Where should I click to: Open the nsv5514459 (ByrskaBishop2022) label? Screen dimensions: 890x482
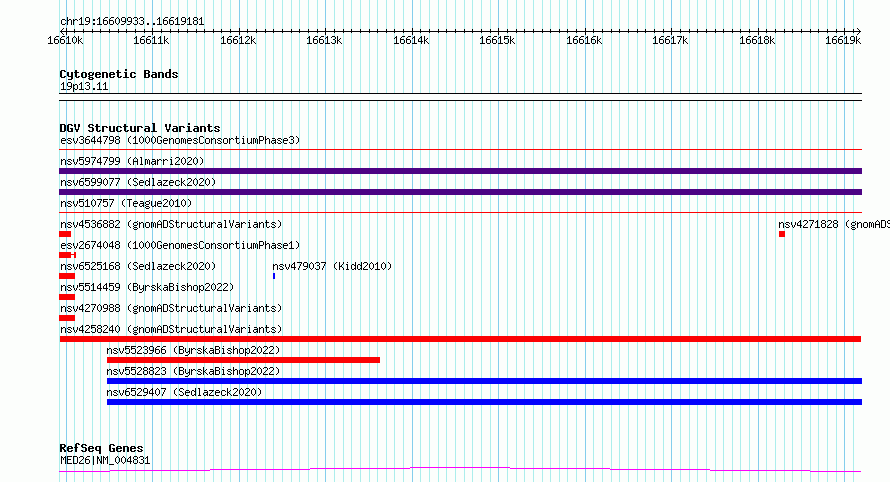click(147, 287)
